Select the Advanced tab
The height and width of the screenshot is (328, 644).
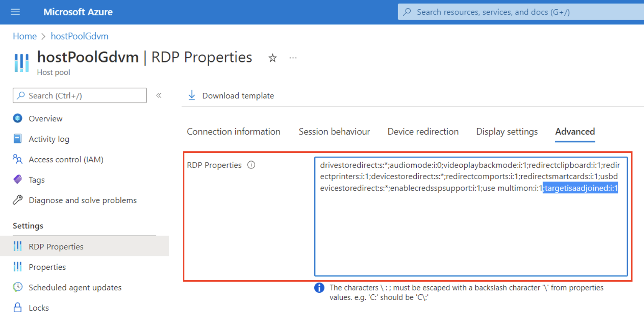click(575, 131)
